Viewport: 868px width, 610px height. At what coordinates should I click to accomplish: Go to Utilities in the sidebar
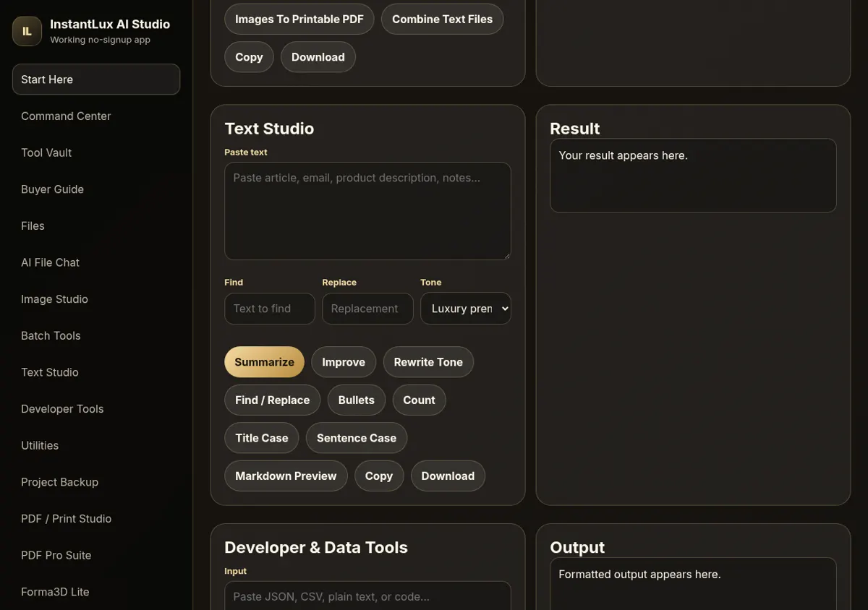tap(96, 445)
